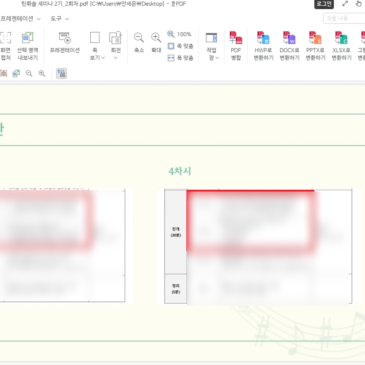Open the 도구 tools menu
This screenshot has width=365, height=365.
60,19
